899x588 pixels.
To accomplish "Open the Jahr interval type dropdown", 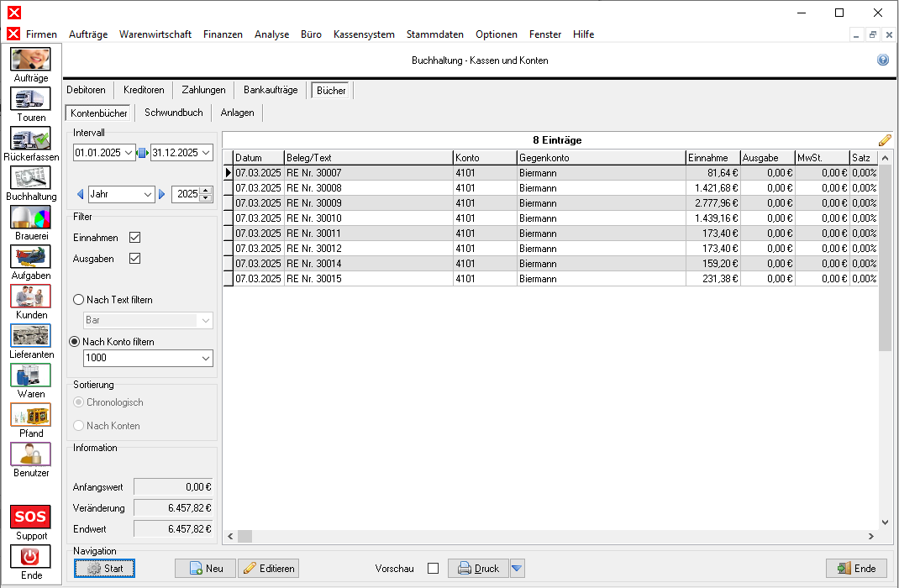I will point(148,194).
